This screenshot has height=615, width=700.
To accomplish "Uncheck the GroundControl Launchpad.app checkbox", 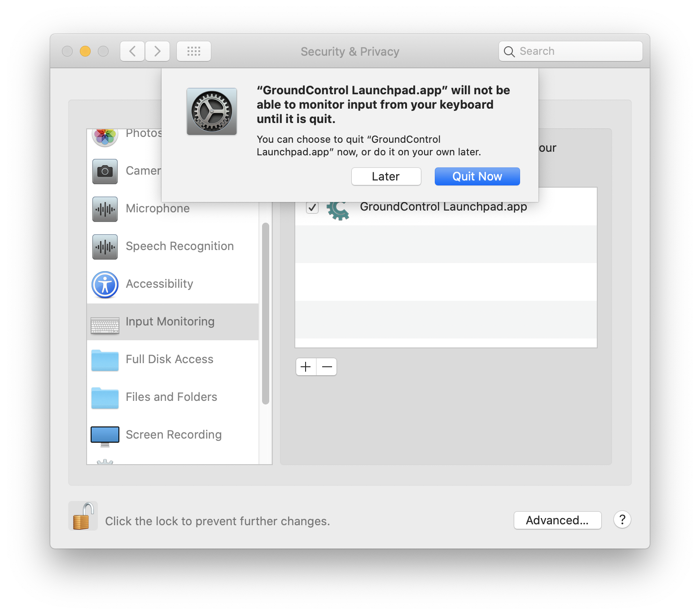I will coord(312,207).
